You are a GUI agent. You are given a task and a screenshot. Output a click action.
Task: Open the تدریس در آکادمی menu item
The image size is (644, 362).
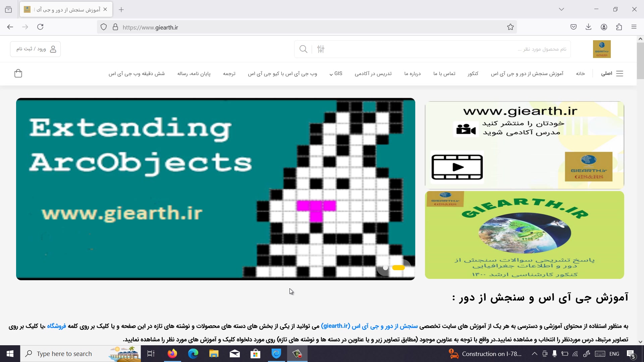point(373,73)
